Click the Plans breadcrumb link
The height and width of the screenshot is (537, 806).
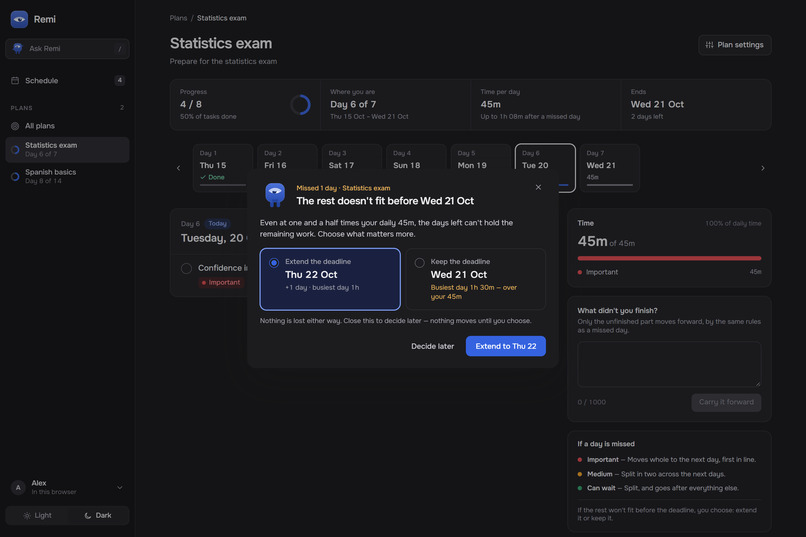(178, 18)
